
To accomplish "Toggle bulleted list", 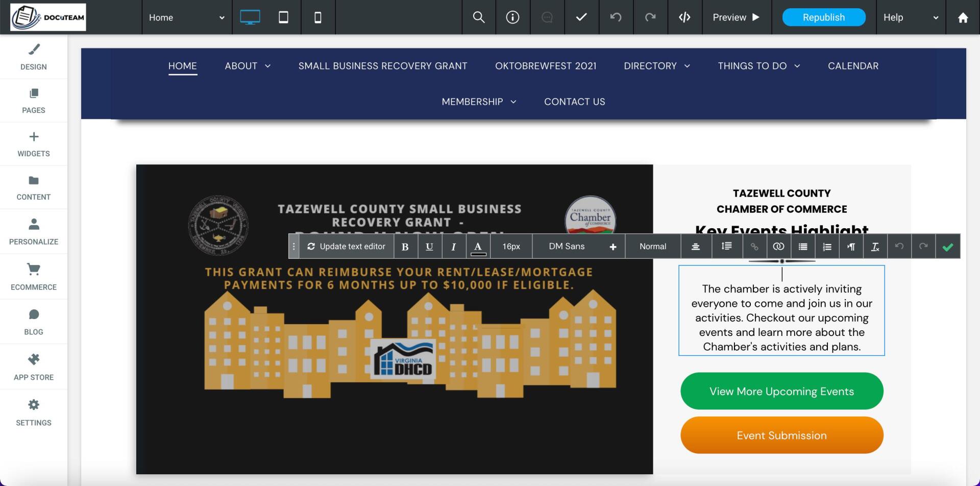I will tap(803, 247).
